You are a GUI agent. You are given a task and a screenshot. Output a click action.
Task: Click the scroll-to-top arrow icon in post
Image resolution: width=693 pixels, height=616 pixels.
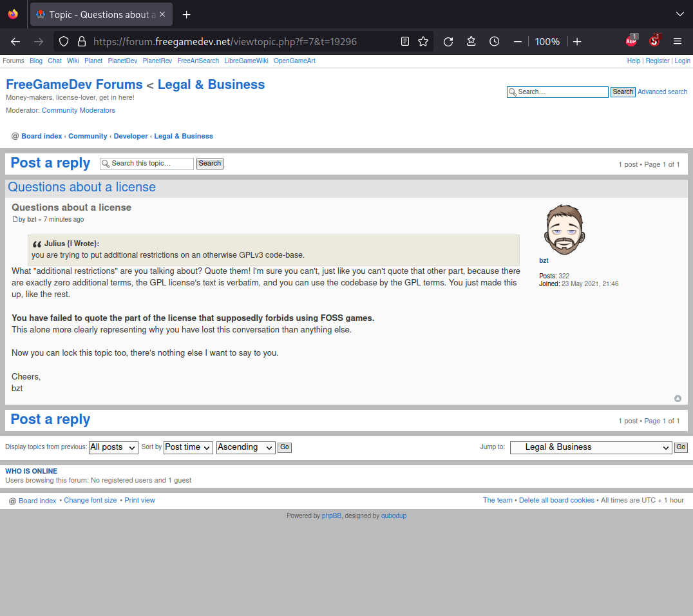[x=678, y=399]
